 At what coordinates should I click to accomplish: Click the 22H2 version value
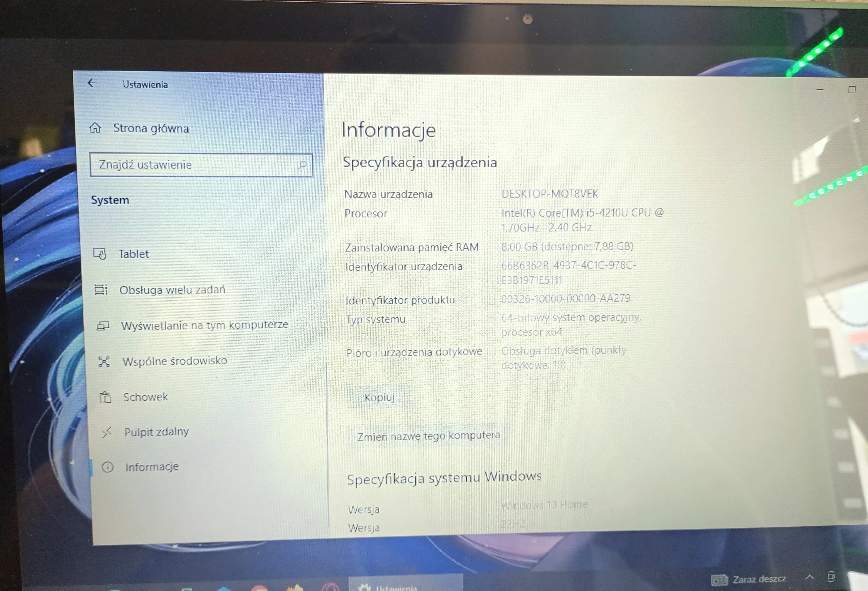[x=513, y=524]
